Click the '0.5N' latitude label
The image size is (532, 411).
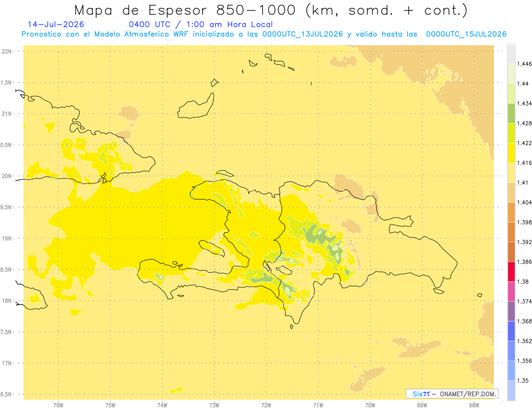click(7, 145)
